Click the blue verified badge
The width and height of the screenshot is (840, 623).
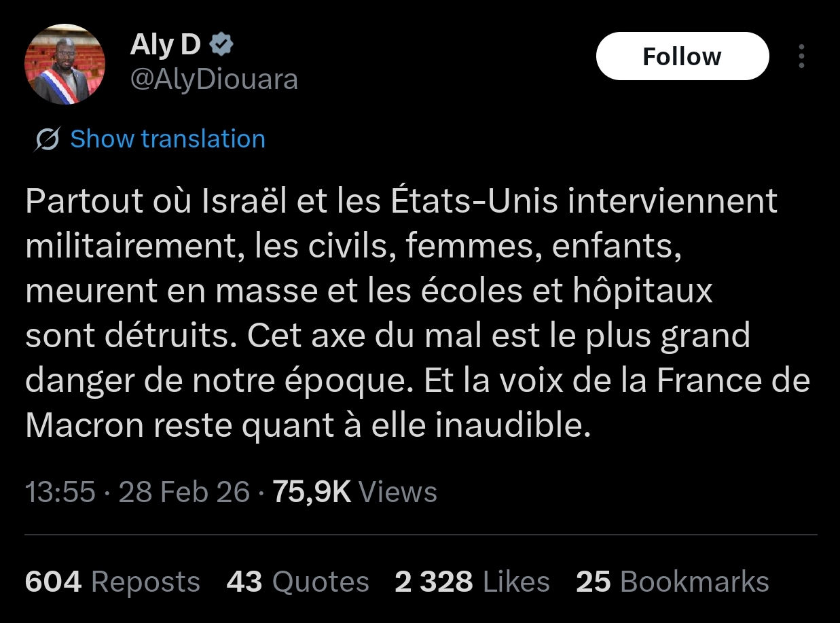(x=221, y=45)
